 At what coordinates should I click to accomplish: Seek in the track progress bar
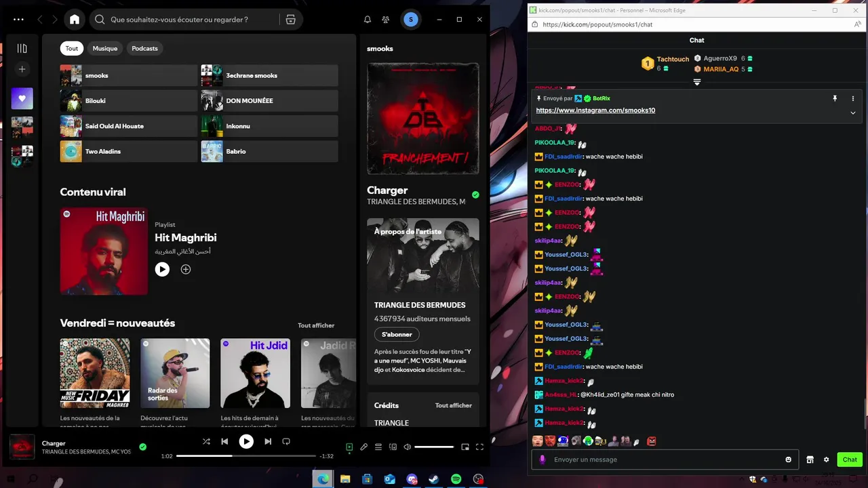click(x=246, y=456)
